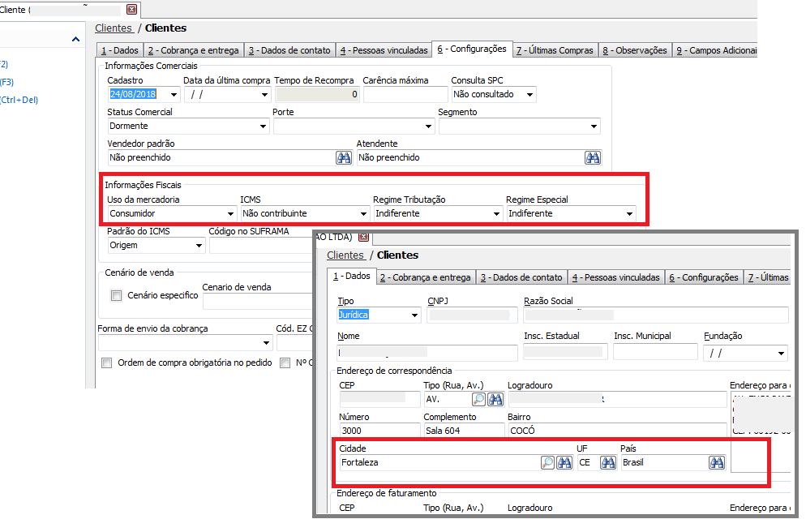Click the Nome input field
Viewport: 806px width, 532px height.
[427, 352]
